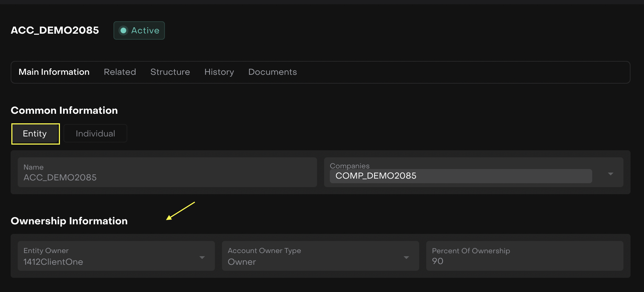Open the Main Information tab
The height and width of the screenshot is (292, 644).
(54, 72)
